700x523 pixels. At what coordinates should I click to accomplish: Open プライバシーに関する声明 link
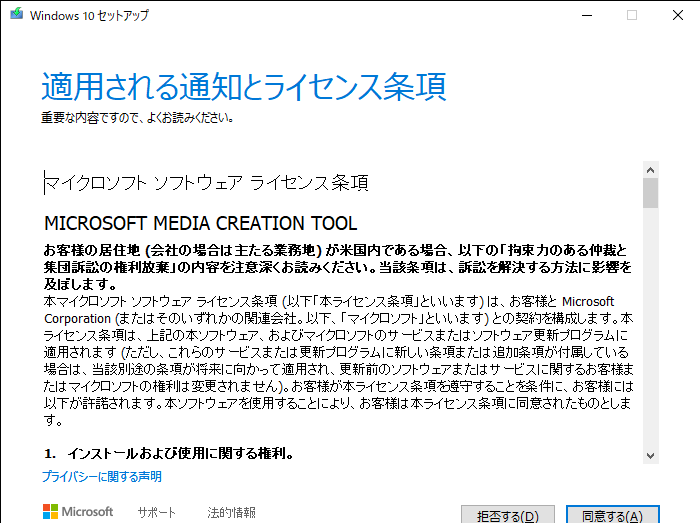[x=102, y=477]
